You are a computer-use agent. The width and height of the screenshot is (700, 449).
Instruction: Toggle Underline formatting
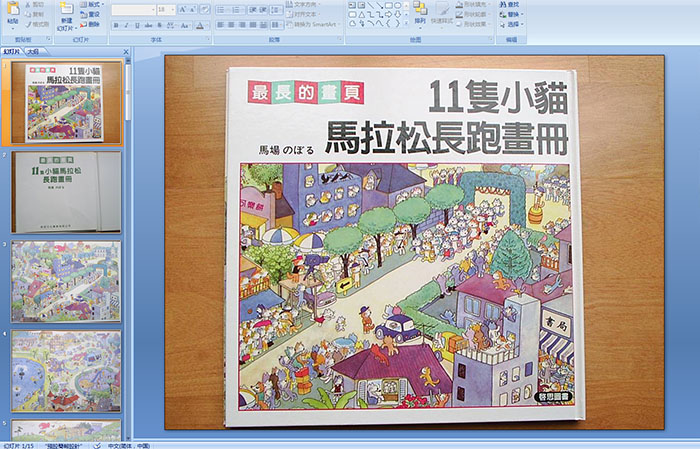click(137, 25)
